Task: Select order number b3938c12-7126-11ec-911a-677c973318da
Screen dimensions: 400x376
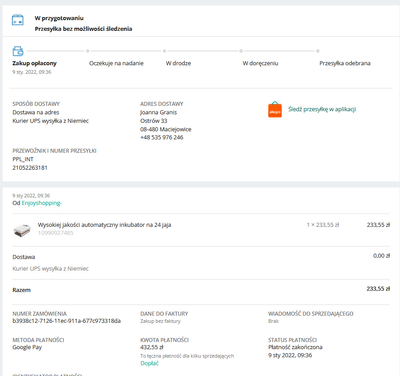Action: click(67, 321)
